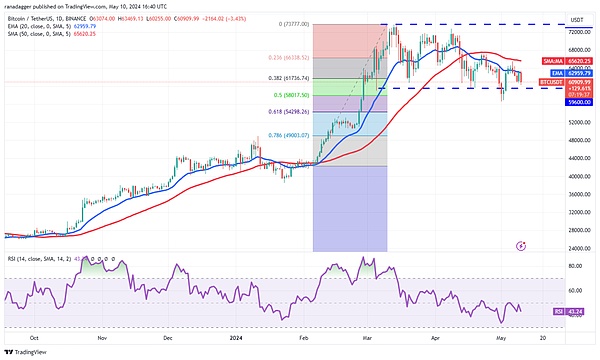The width and height of the screenshot is (600, 360).
Task: Click the 28000.00 price axis label
Action: [580, 230]
